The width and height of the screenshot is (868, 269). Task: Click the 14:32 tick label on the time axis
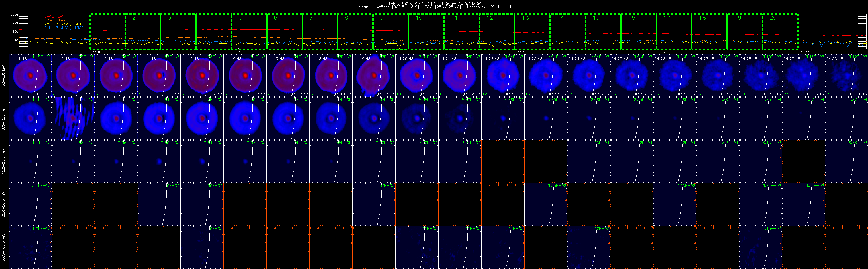click(x=805, y=52)
